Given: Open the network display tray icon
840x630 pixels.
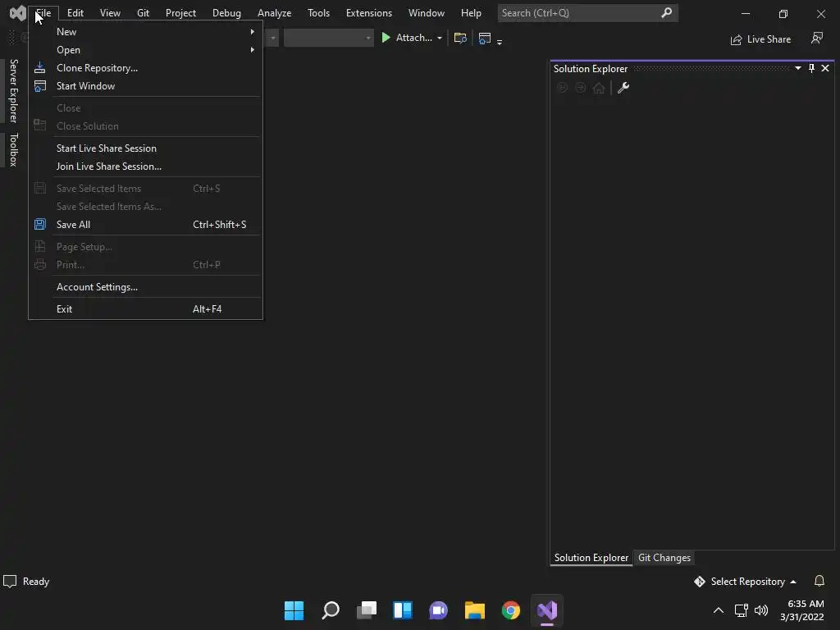Looking at the screenshot, I should tap(741, 610).
